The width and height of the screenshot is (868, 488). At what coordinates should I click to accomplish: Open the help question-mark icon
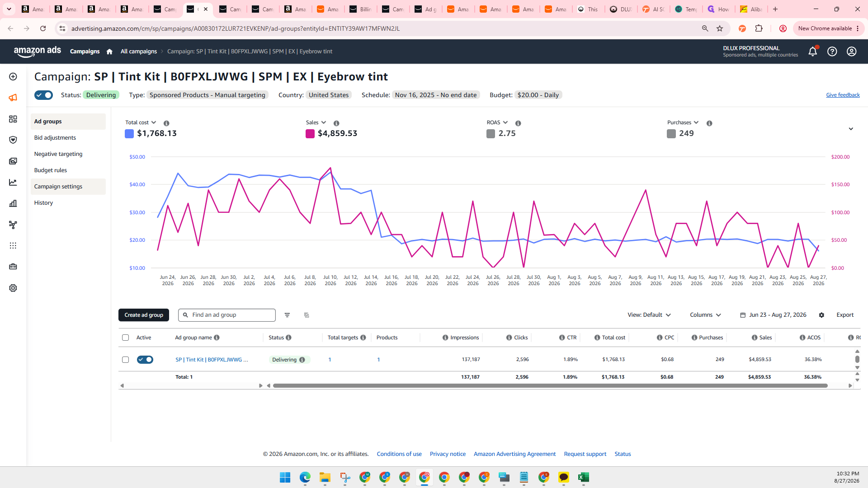(x=832, y=52)
